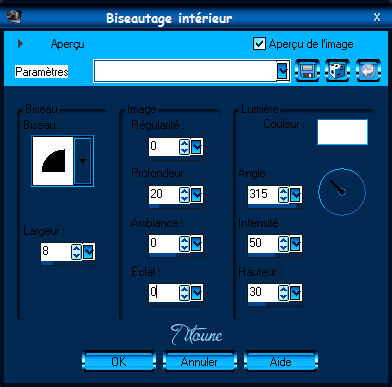
Task: Reset to default with the arrow icon
Action: coord(368,71)
